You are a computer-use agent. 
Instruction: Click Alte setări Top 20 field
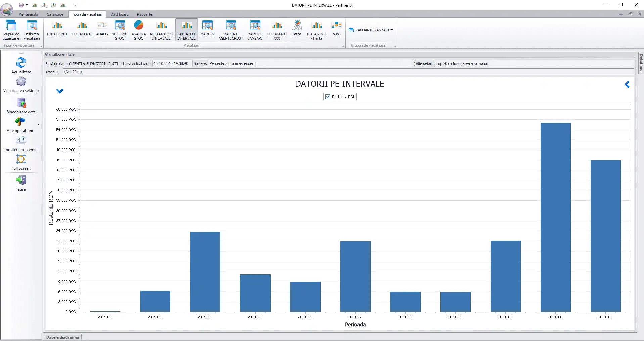(534, 63)
